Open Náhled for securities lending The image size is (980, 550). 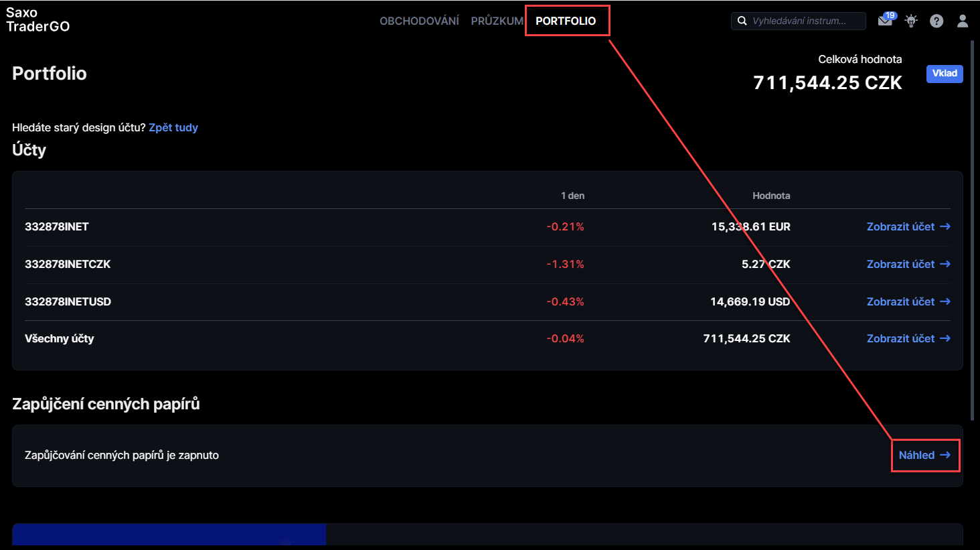tap(916, 455)
